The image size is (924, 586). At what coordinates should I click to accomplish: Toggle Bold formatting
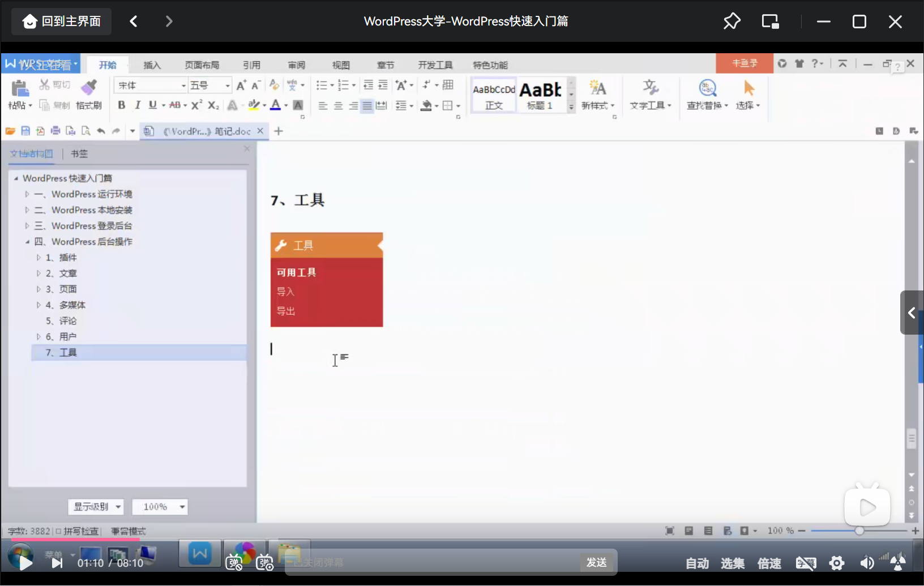(121, 105)
